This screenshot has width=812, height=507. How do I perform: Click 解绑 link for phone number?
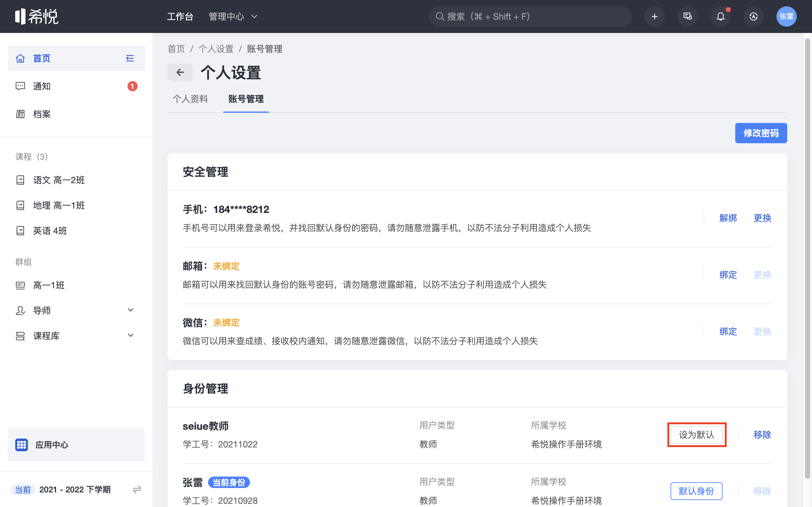tap(728, 218)
